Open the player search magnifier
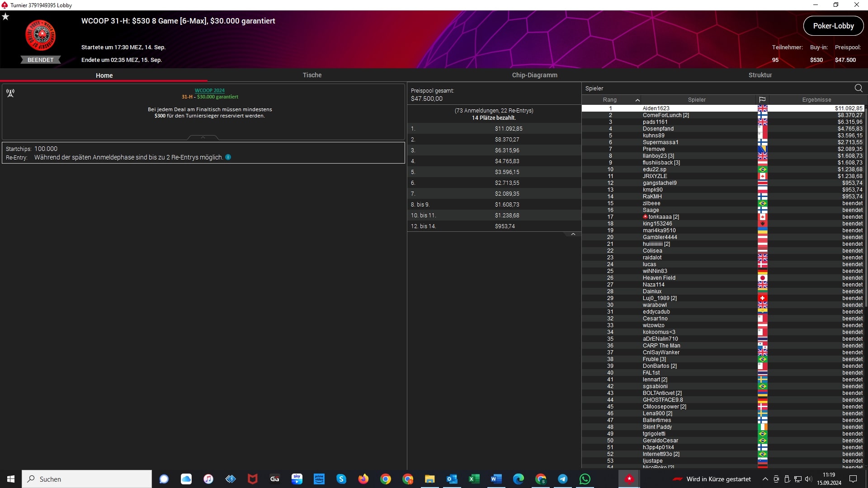Image resolution: width=868 pixels, height=488 pixels. coord(859,88)
